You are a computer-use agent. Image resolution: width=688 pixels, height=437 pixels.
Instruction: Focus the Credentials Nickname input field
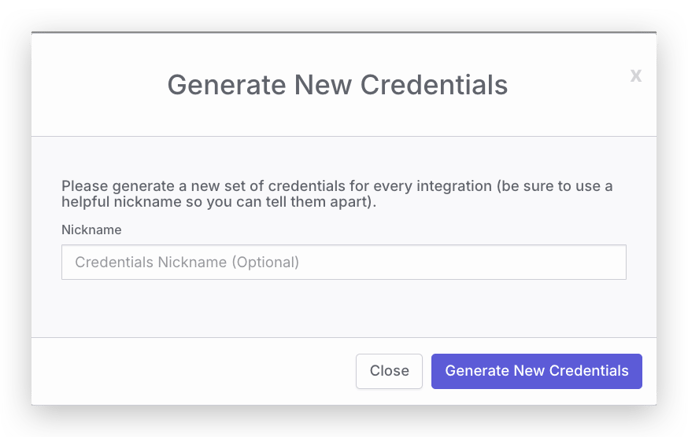click(x=344, y=262)
